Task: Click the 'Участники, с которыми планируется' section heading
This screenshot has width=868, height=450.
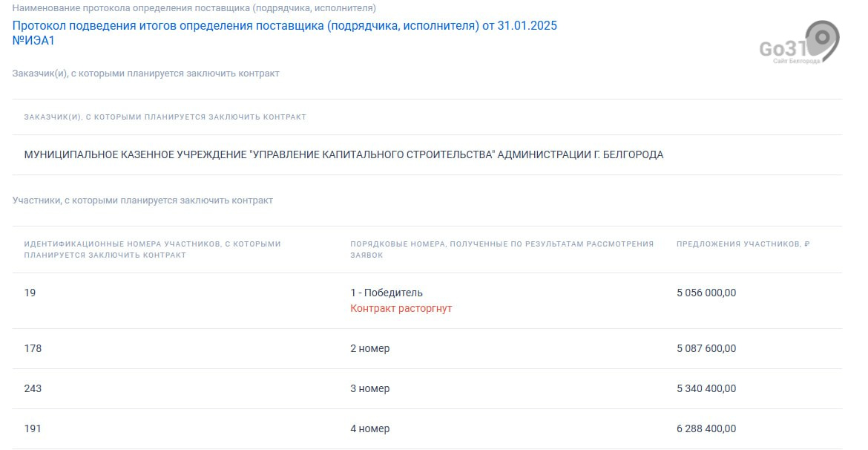Action: [x=142, y=200]
